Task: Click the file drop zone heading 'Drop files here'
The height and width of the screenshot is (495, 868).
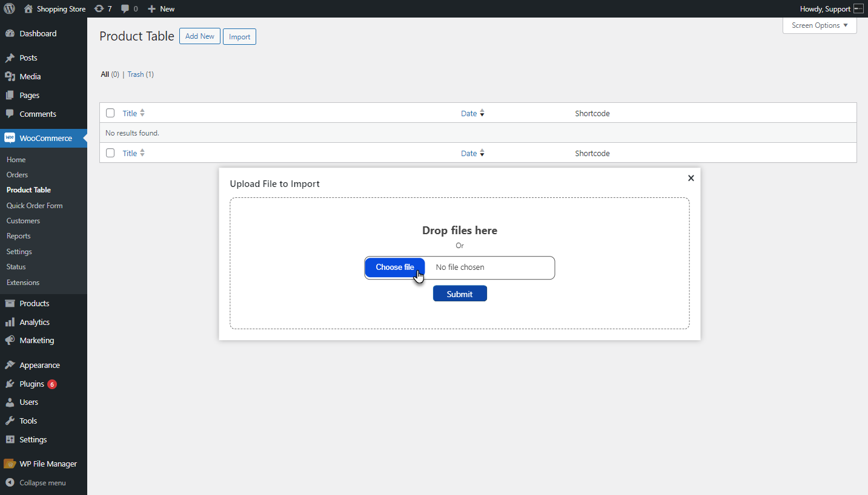Action: pyautogui.click(x=460, y=231)
